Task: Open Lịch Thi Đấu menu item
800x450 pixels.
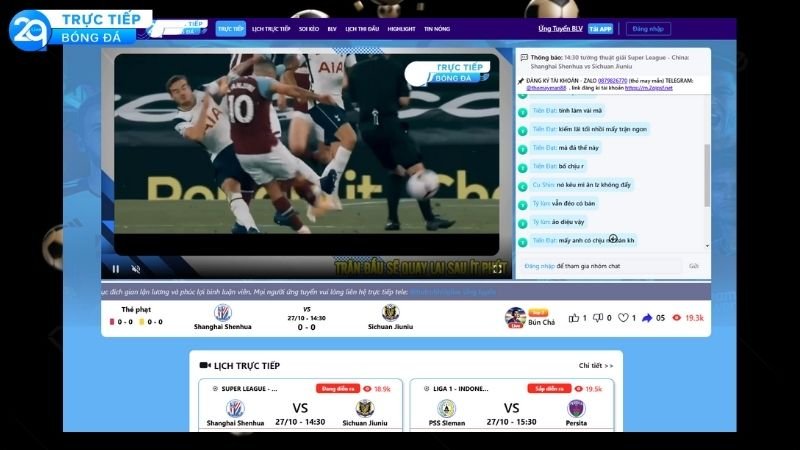Action: click(362, 29)
